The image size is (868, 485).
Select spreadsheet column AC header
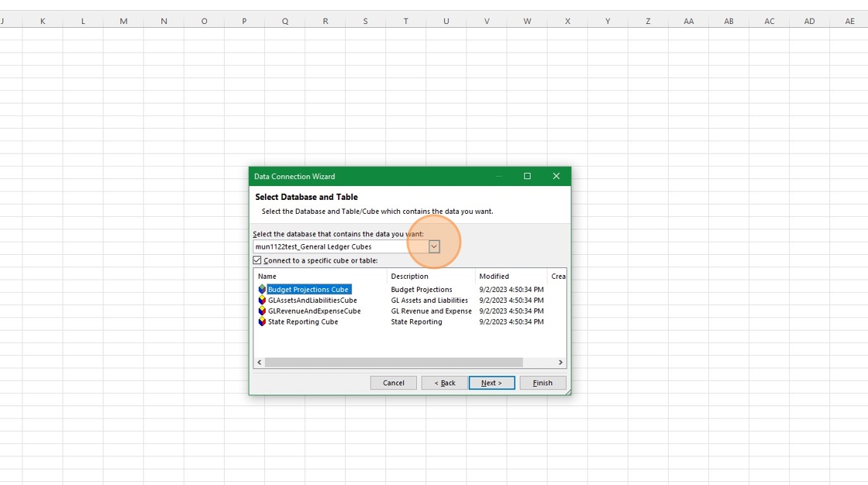click(770, 21)
